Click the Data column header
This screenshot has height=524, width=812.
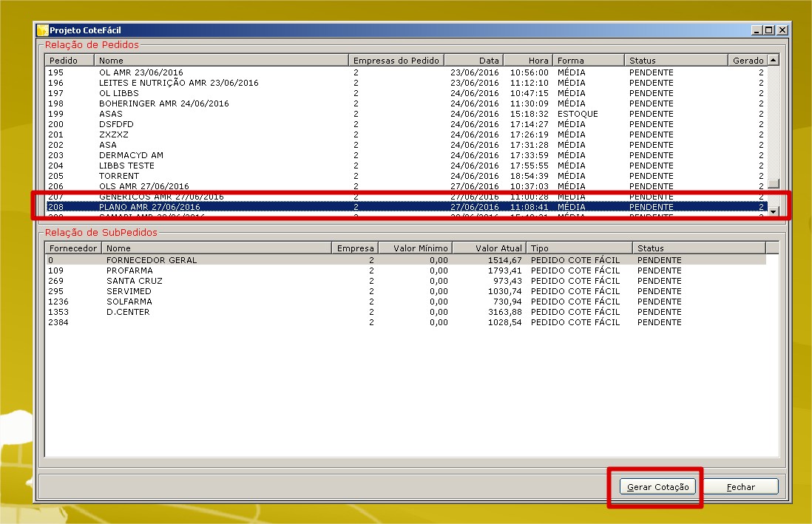[x=473, y=61]
